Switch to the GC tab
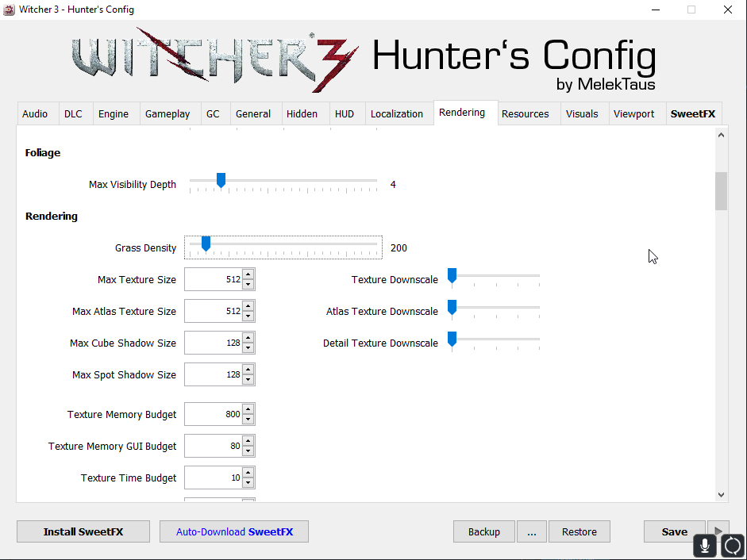Viewport: 747px width, 560px height. click(x=213, y=113)
